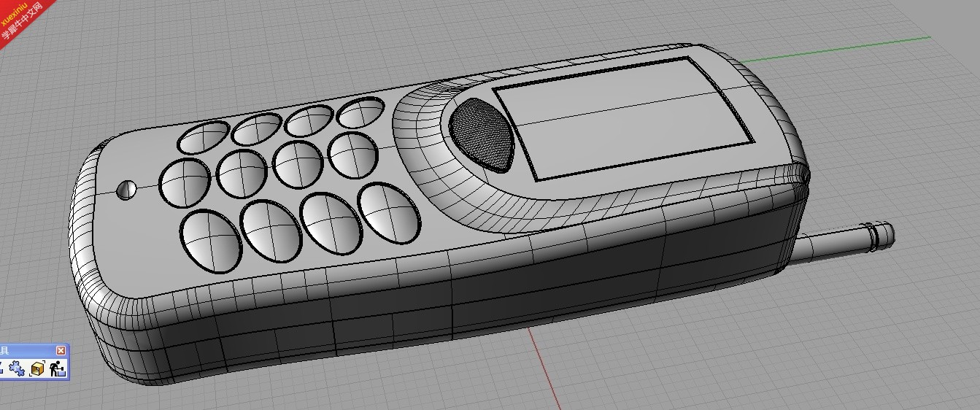Close the floating toolbar panel
This screenshot has width=980, height=410.
pyautogui.click(x=61, y=350)
